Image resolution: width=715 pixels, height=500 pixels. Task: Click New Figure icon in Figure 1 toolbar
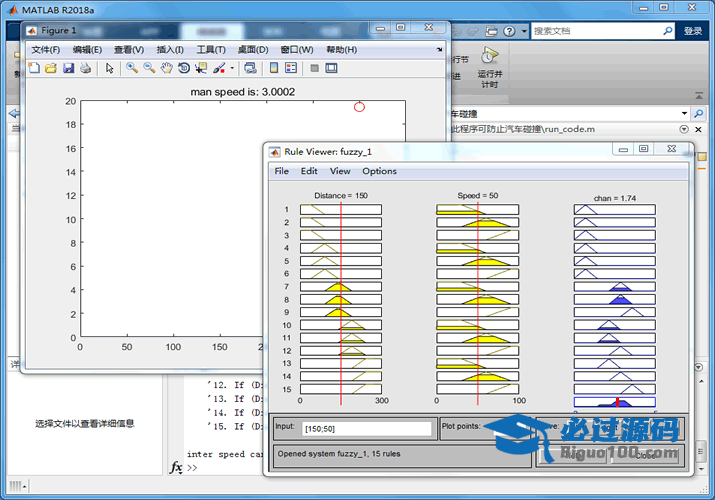coord(34,68)
